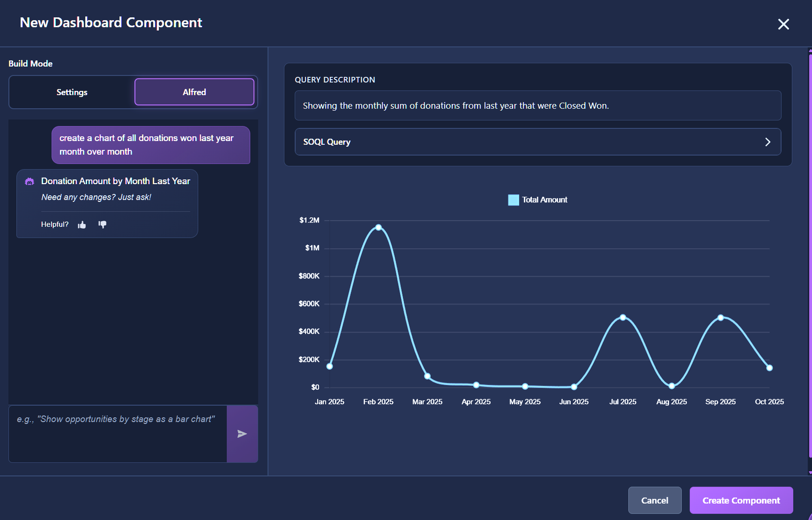Click the thumbs down feedback icon
The image size is (812, 520).
click(102, 224)
